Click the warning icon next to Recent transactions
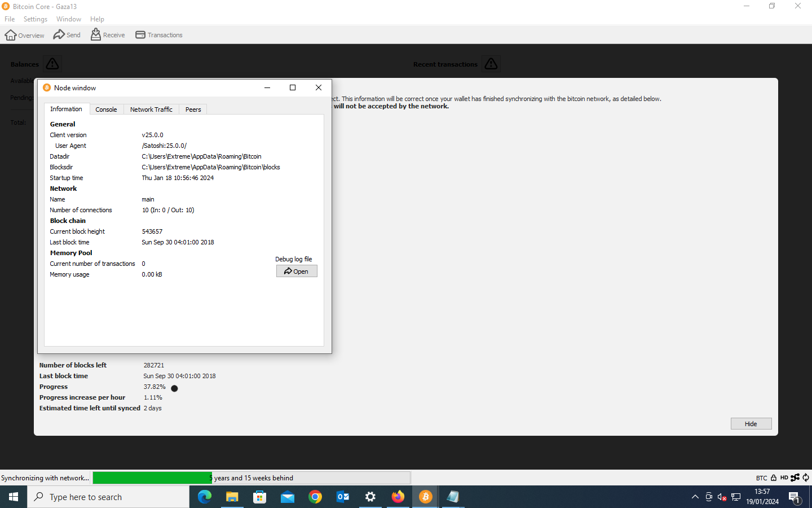The height and width of the screenshot is (508, 812). [491, 64]
